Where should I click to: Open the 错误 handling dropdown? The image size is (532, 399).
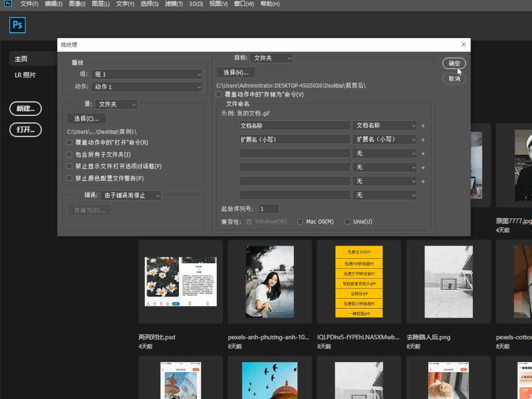[131, 196]
